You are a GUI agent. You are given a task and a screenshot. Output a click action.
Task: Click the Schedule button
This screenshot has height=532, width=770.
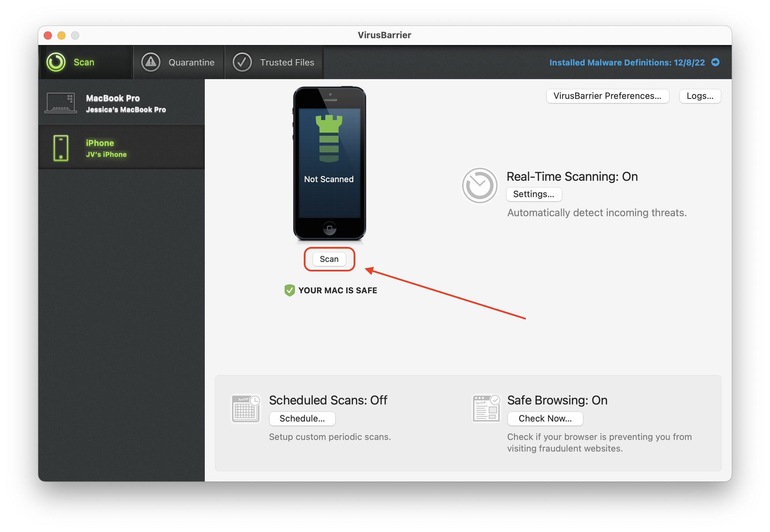pyautogui.click(x=302, y=418)
